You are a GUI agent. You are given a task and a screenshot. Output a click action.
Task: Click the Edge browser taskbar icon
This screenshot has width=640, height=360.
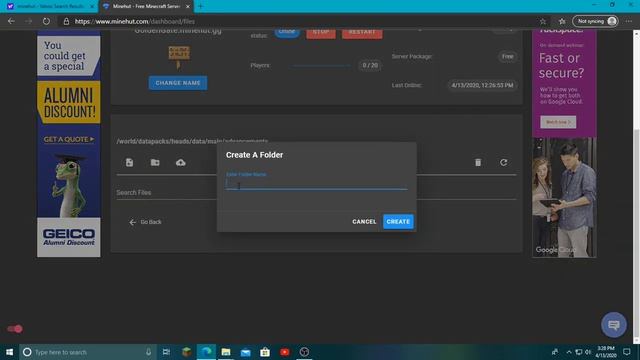[x=206, y=352]
